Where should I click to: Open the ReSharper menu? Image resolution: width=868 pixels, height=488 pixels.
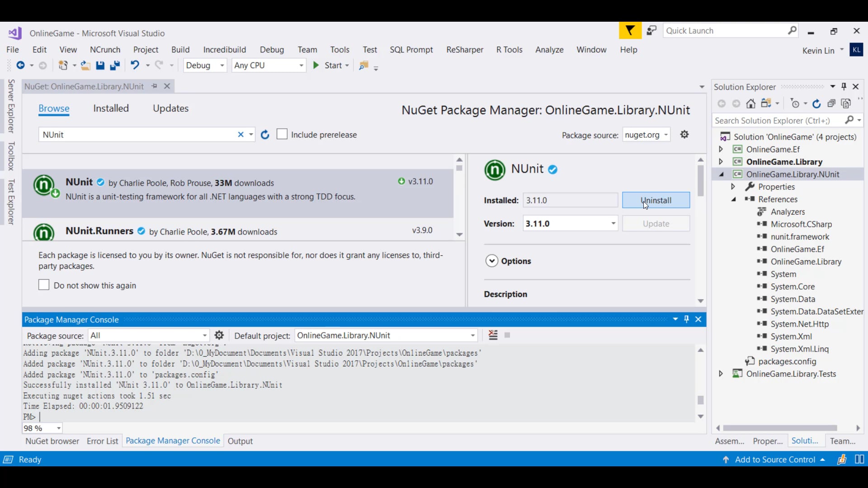pyautogui.click(x=464, y=50)
